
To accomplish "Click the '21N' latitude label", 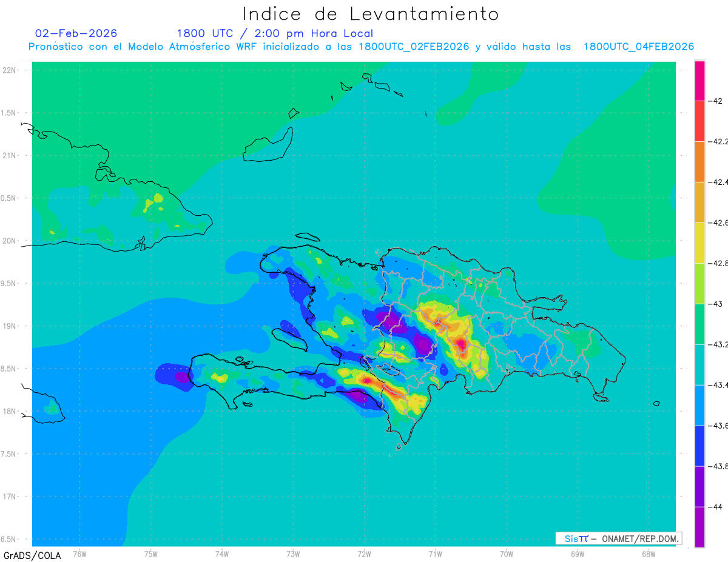I will point(10,155).
